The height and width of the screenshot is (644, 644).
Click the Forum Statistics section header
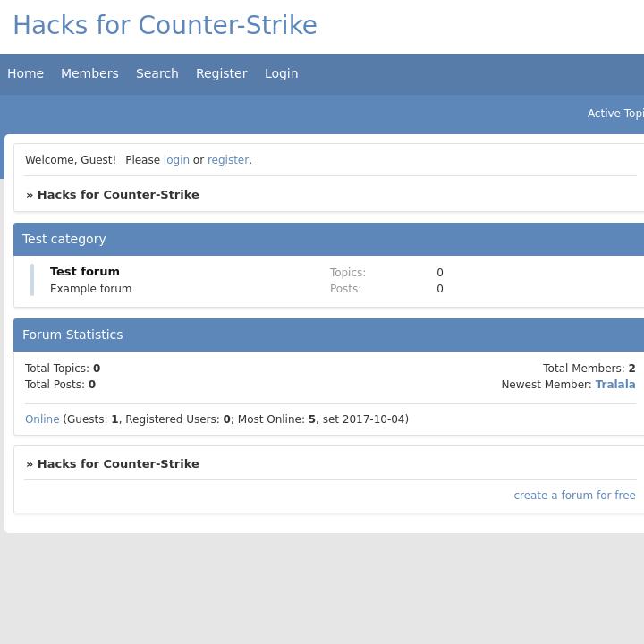72,335
